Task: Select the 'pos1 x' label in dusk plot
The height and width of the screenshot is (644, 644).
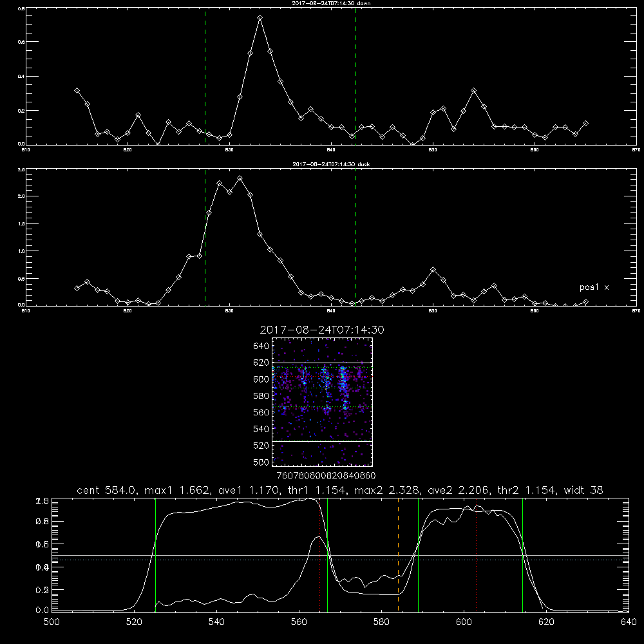Action: pos(594,287)
